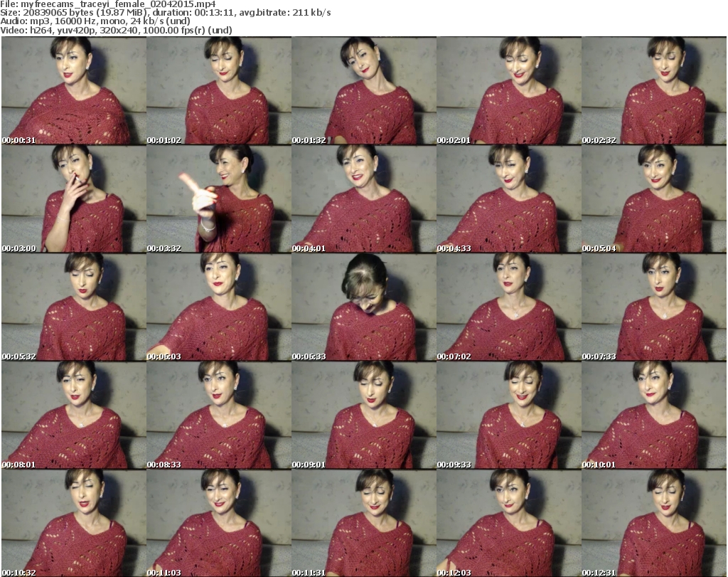Choose the frame stamped 00:07:02
Screen dimensions: 728x577
509,307
